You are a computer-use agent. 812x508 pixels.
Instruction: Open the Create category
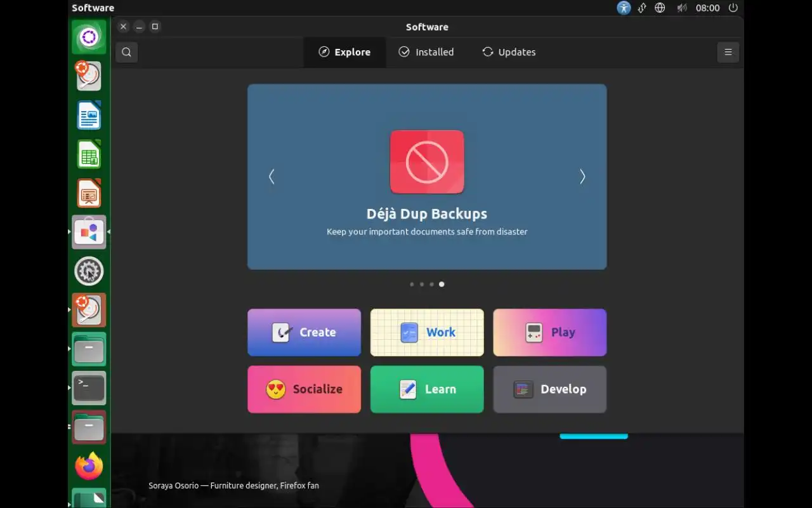point(304,332)
